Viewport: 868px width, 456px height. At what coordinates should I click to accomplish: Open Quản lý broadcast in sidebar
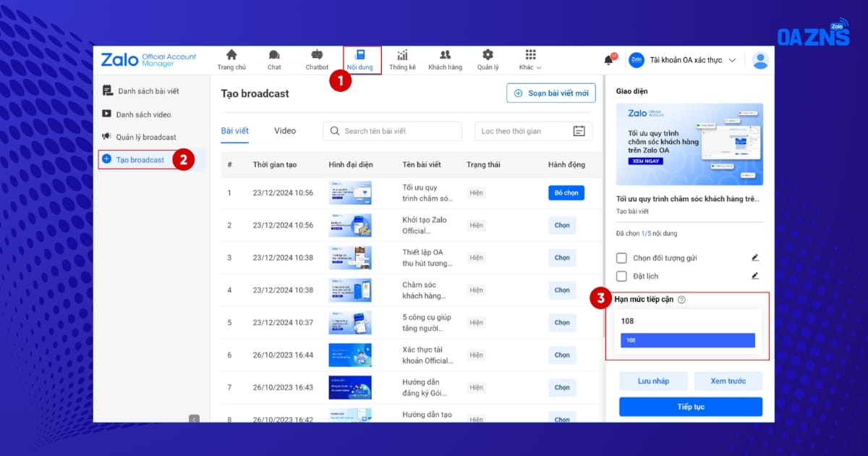click(x=138, y=137)
